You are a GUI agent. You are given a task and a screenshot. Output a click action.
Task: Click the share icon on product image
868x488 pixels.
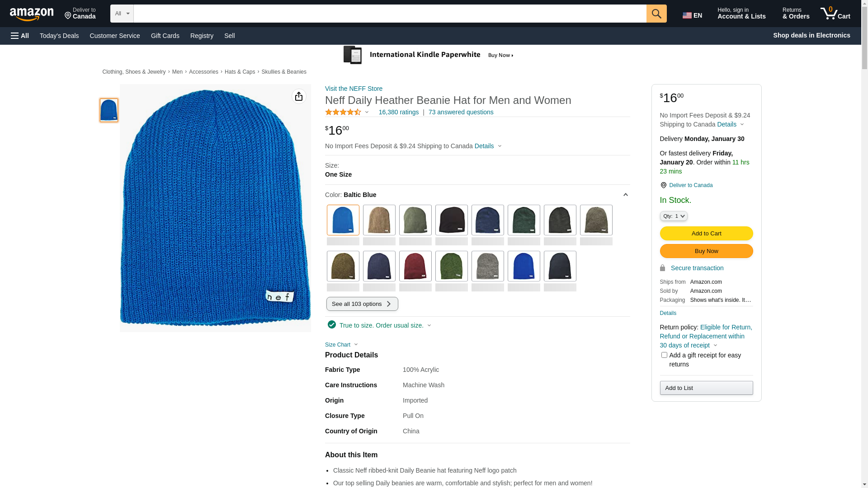tap(298, 96)
